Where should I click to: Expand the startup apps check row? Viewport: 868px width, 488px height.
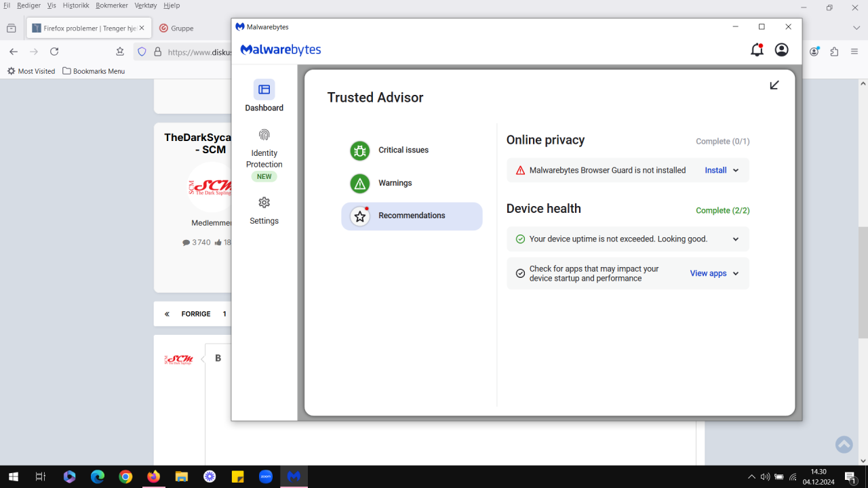(736, 274)
